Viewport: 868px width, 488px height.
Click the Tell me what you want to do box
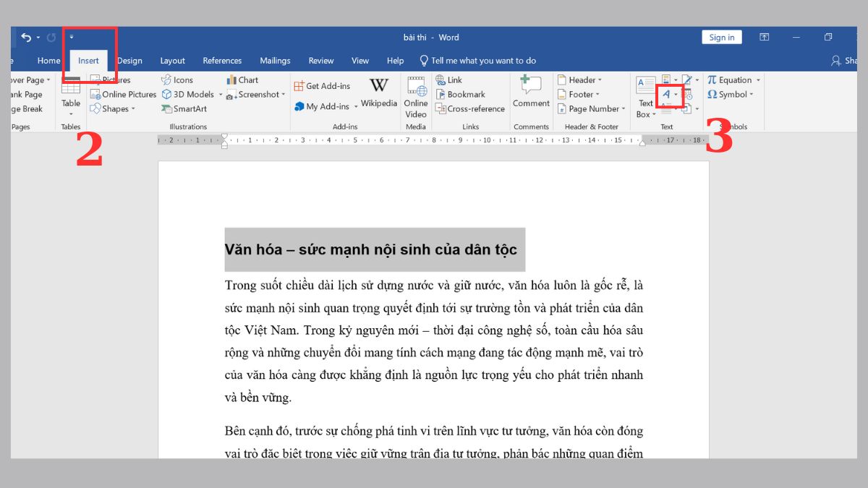(x=483, y=61)
